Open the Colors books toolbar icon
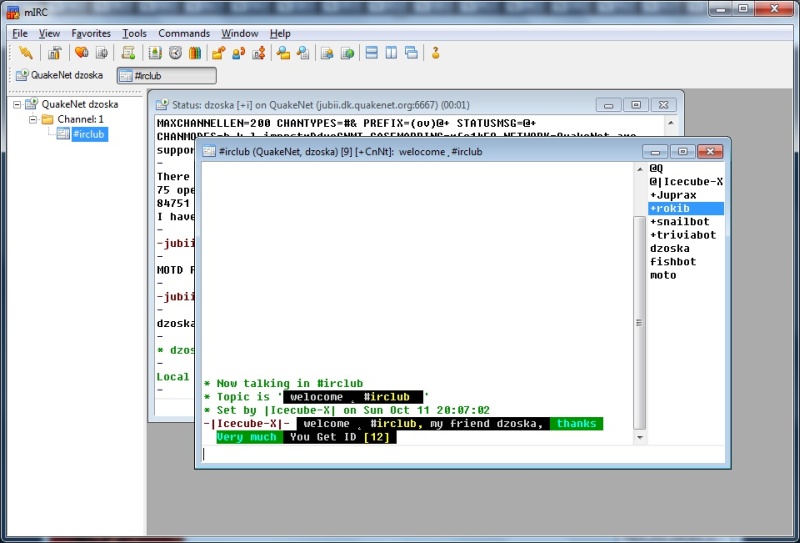 (195, 53)
